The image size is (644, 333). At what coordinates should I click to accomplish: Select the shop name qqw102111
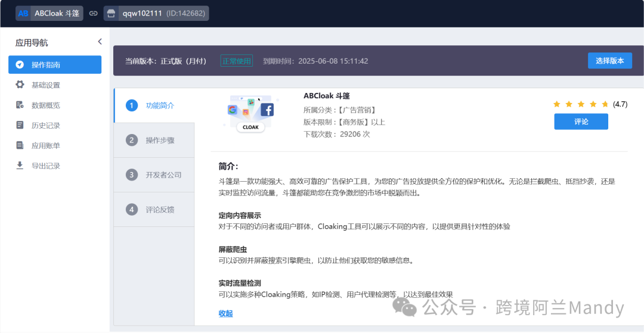click(x=143, y=13)
